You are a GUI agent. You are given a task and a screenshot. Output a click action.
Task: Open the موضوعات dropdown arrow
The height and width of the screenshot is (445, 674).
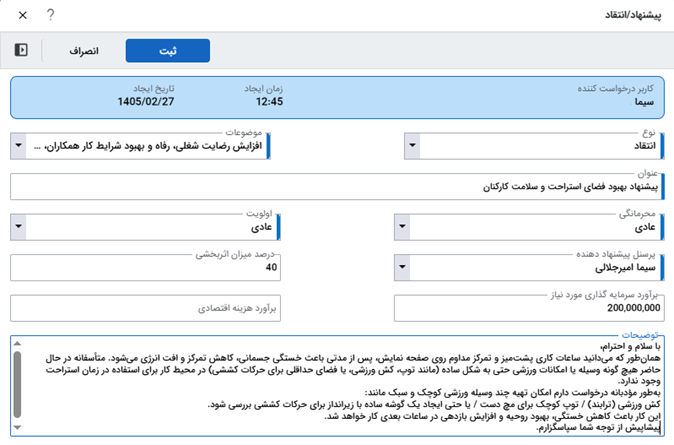pos(18,145)
